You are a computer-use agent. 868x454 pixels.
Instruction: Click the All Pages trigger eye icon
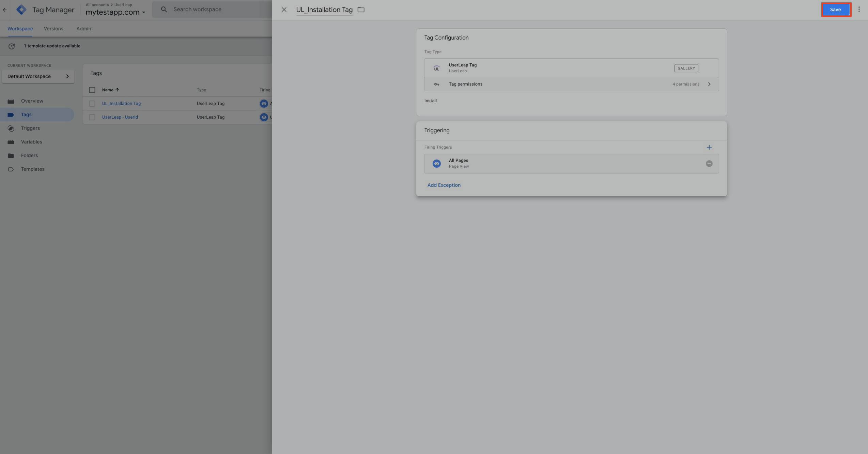click(x=436, y=164)
